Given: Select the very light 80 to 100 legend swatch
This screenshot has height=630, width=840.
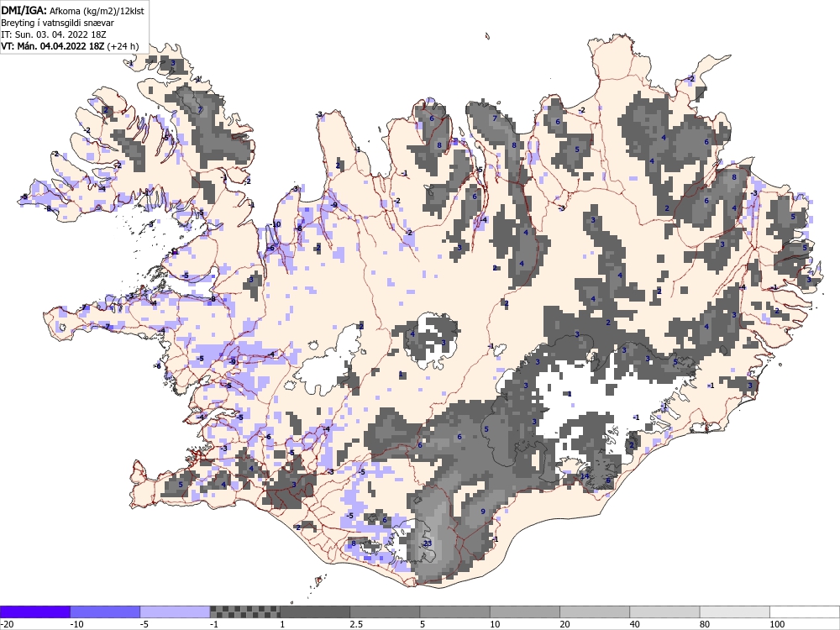Looking at the screenshot, I should coord(734,612).
